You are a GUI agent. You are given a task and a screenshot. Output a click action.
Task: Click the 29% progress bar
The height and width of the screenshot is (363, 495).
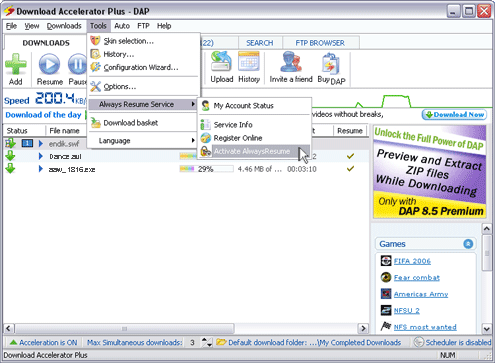tap(206, 169)
